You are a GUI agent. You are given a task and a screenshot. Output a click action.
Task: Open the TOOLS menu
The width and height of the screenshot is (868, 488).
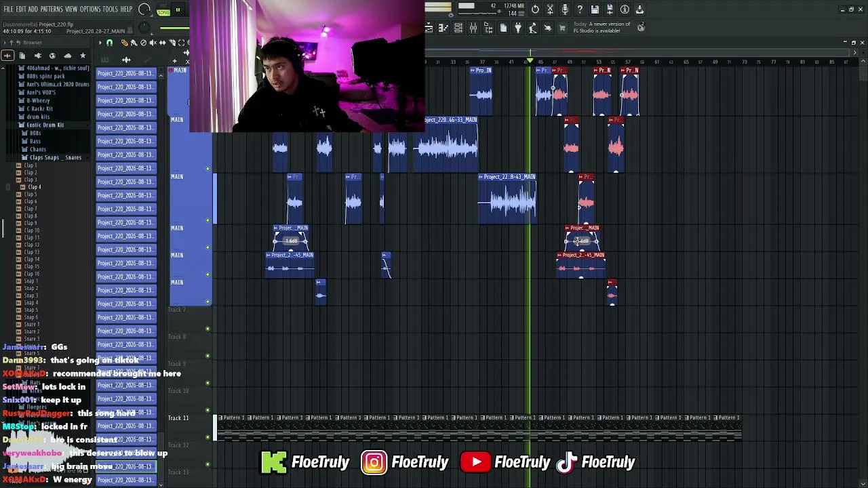(111, 9)
